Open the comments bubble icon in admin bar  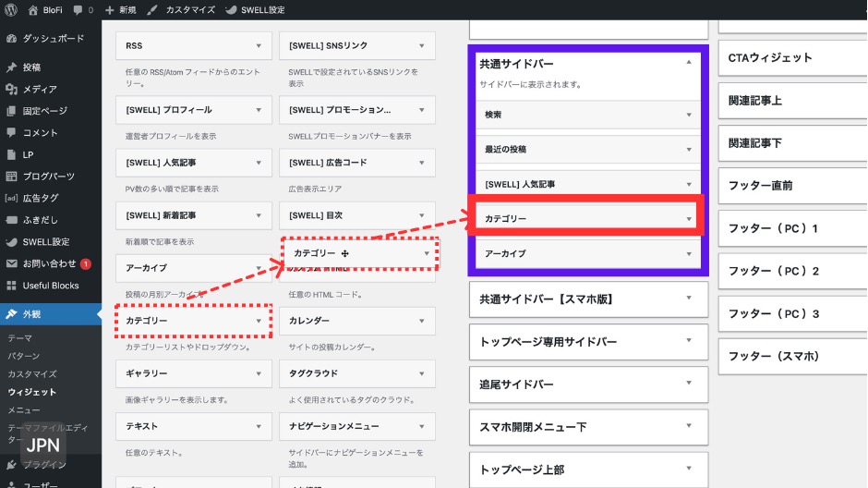[78, 10]
